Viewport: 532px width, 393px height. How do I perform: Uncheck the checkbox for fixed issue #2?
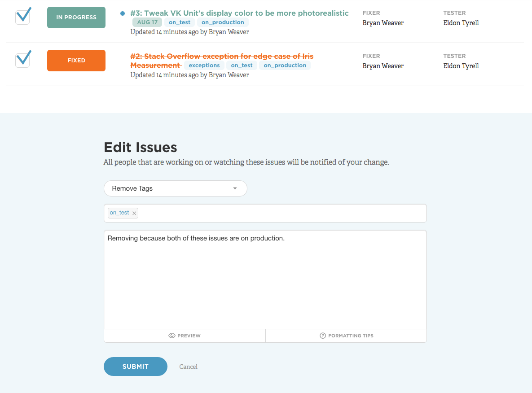[x=23, y=60]
